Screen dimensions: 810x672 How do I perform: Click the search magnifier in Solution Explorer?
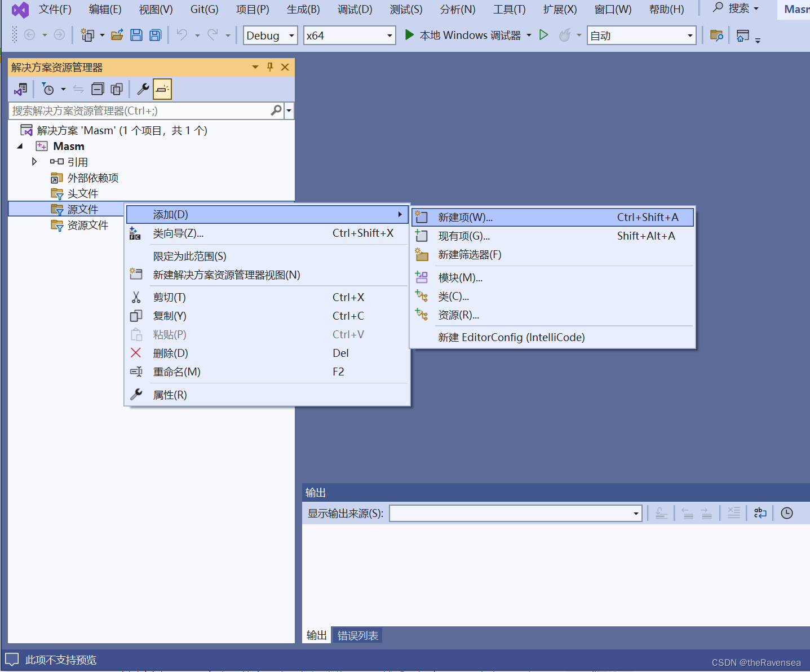click(276, 110)
